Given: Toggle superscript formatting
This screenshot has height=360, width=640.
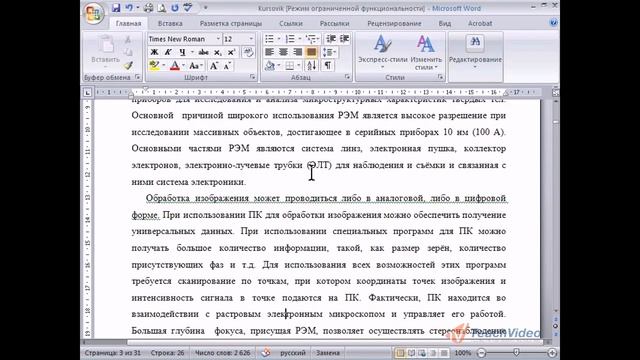Looking at the screenshot, I should point(231,52).
